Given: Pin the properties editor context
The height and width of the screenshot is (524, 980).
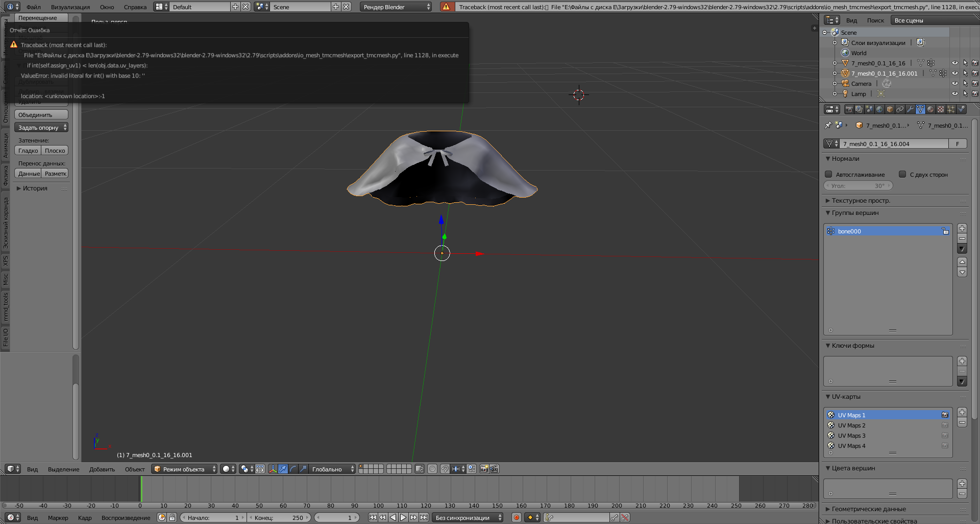Looking at the screenshot, I should point(828,125).
